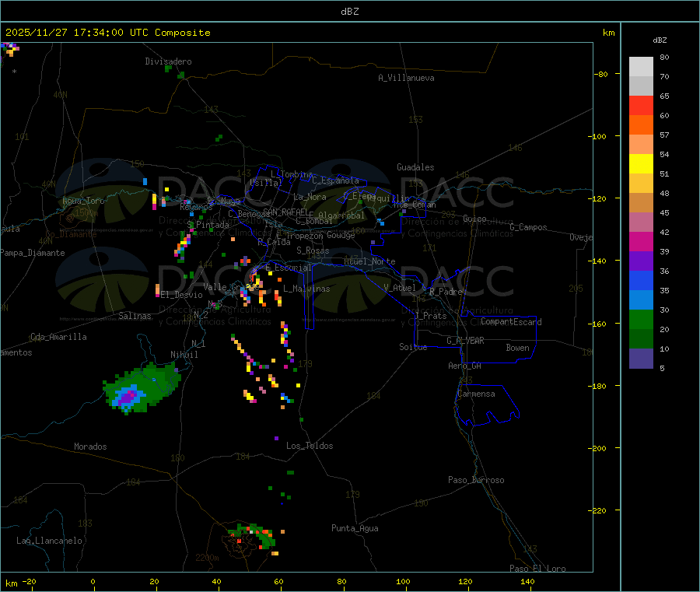This screenshot has width=700, height=592.
Task: Click the -80 km vertical axis tick label
Action: click(x=600, y=74)
